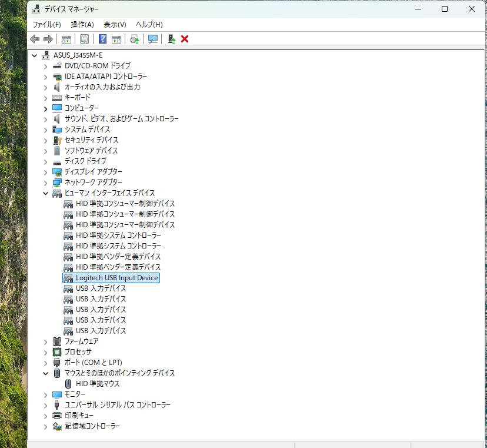Expand オーディオの入力および出力 category

[46, 88]
